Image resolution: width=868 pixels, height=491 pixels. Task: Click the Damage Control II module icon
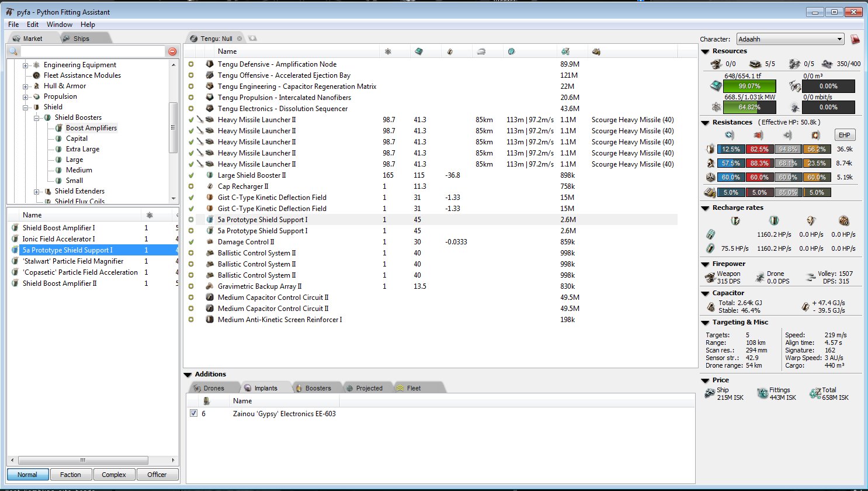click(210, 242)
